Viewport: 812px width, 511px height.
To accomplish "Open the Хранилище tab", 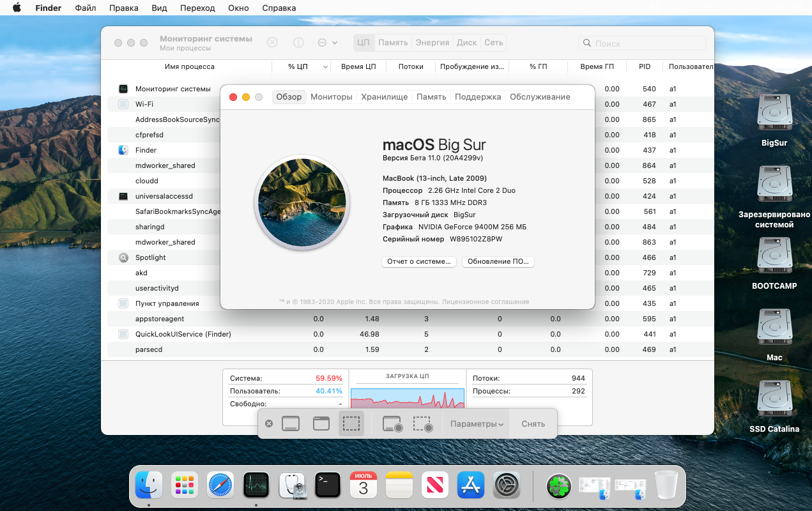I will click(x=385, y=97).
